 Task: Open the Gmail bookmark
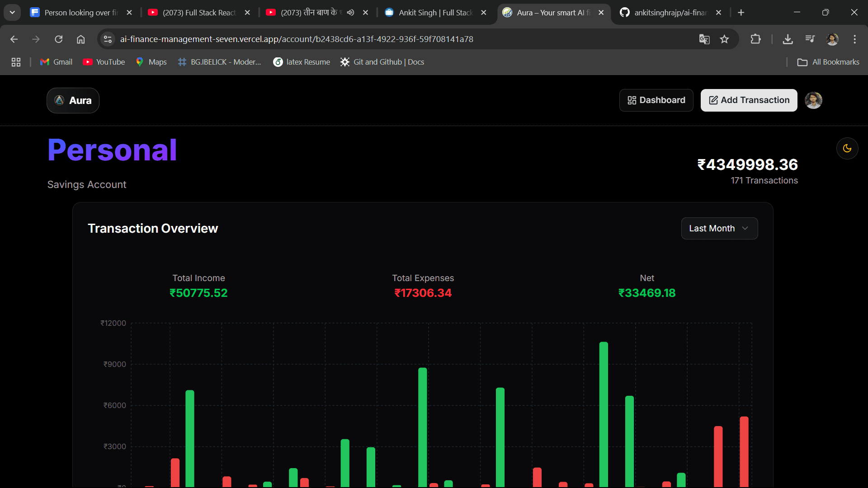click(x=56, y=62)
